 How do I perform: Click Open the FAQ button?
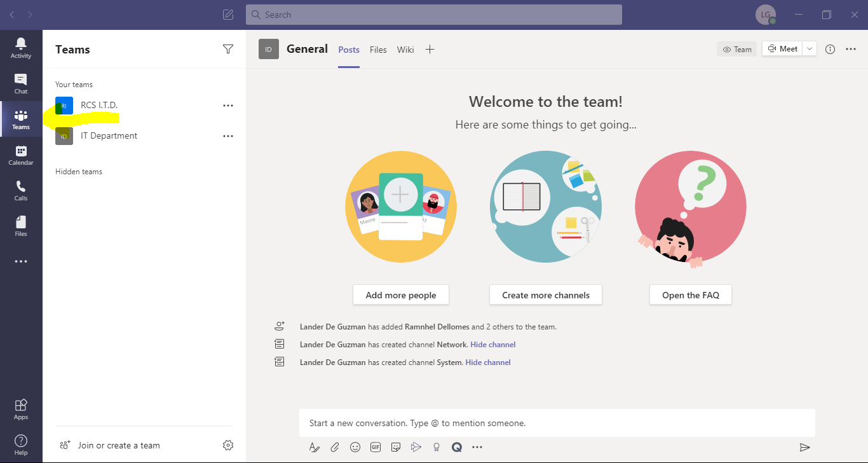(x=691, y=295)
